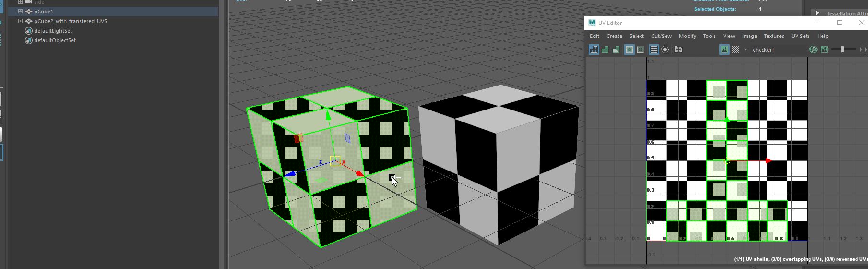Open the Image menu
This screenshot has height=269, width=868.
749,36
